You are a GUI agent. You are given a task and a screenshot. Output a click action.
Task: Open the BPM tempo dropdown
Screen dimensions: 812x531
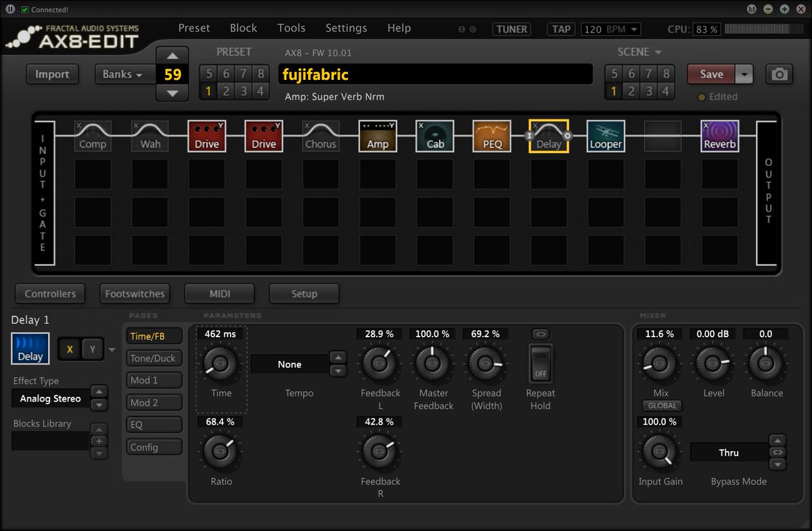point(634,30)
